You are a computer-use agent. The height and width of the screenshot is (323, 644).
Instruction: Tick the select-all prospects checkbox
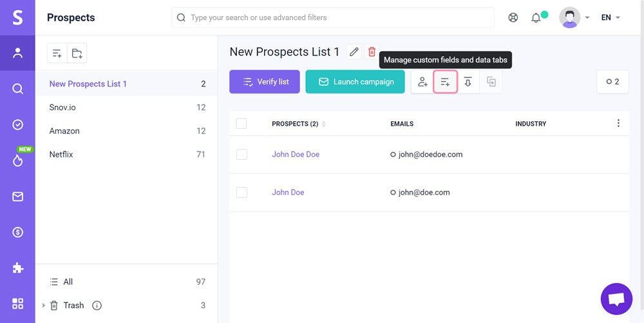click(241, 124)
